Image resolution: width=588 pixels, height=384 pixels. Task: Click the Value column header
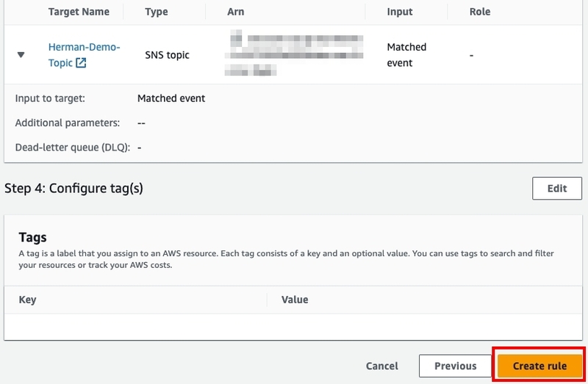(295, 300)
